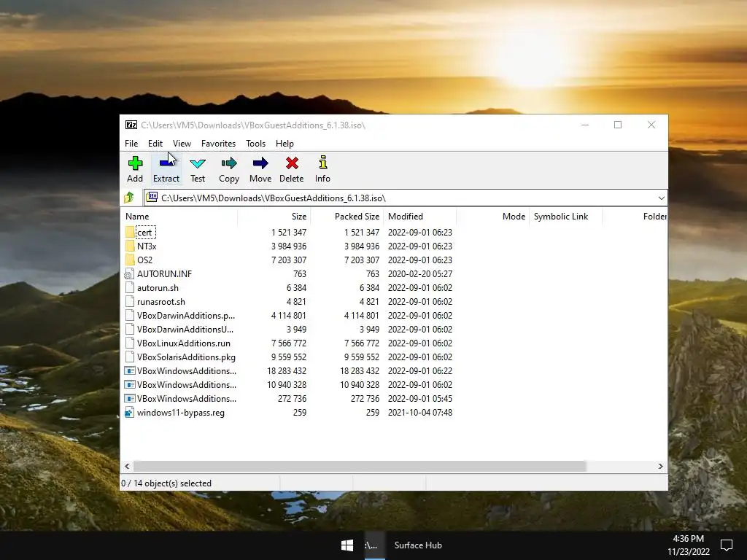The height and width of the screenshot is (560, 747).
Task: Click the VBoxSolarisAdditions.pkg file icon
Action: pos(129,357)
